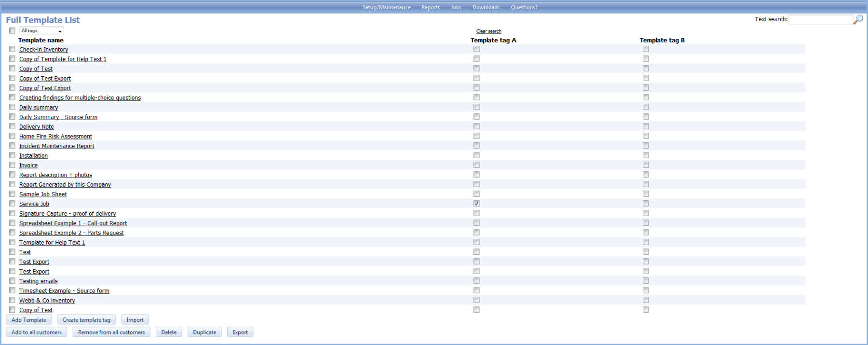Click the Delete button
The image size is (868, 345).
pyautogui.click(x=169, y=332)
